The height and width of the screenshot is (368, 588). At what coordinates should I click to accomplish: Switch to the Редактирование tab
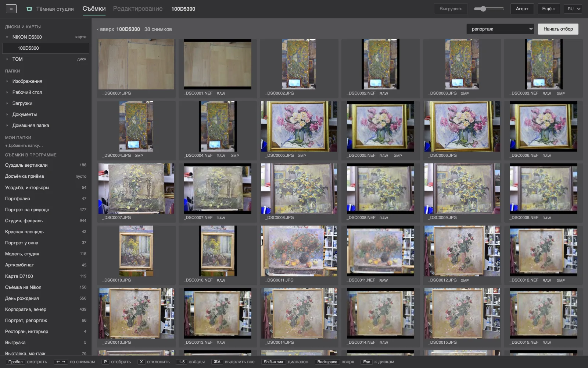pos(138,9)
